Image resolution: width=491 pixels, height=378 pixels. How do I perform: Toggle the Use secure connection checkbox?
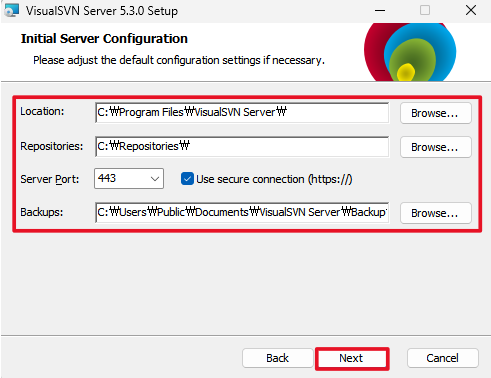click(187, 179)
